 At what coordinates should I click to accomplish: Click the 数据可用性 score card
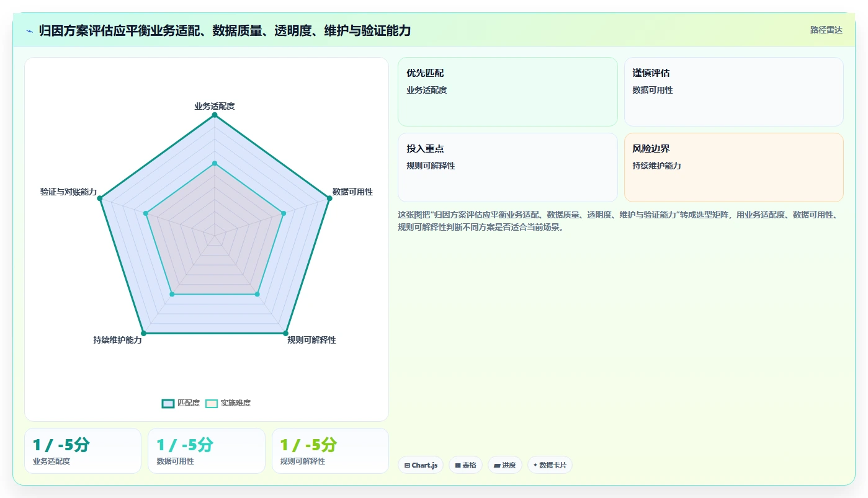pyautogui.click(x=207, y=451)
